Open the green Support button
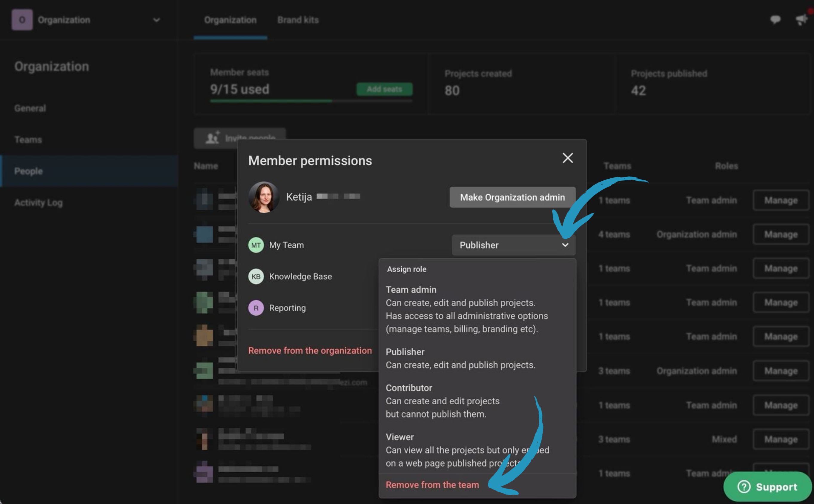This screenshot has height=504, width=814. [767, 487]
